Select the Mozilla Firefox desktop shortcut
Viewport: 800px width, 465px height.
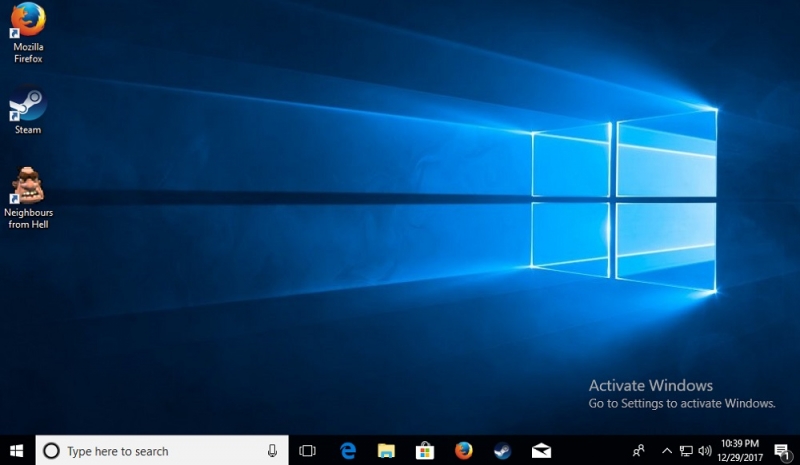[x=28, y=33]
